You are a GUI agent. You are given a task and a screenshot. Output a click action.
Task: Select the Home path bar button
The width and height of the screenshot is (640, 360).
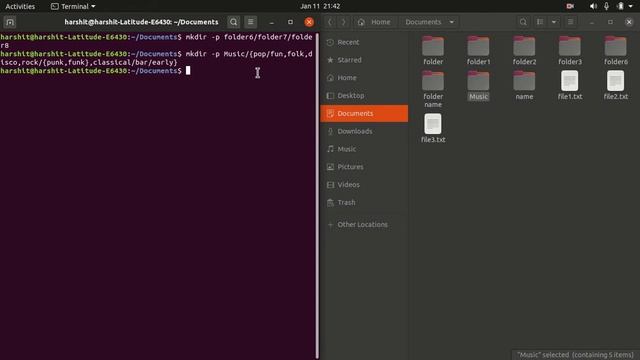point(374,22)
